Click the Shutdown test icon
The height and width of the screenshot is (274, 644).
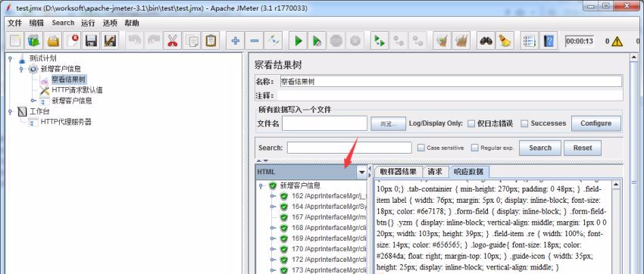pos(355,41)
